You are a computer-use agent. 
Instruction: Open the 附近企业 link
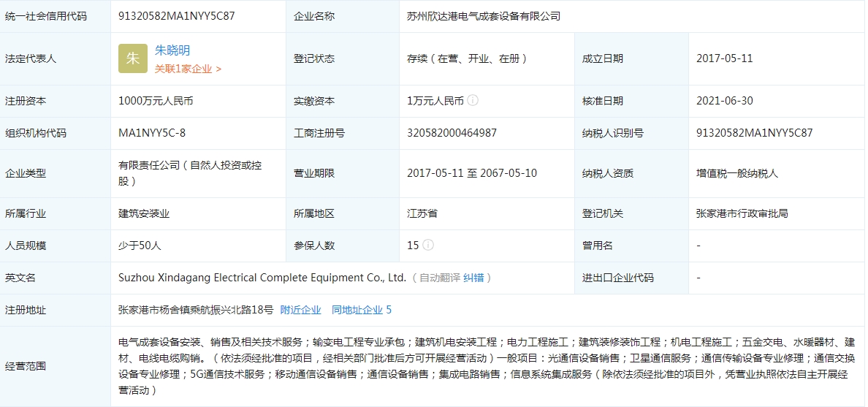[x=300, y=310]
